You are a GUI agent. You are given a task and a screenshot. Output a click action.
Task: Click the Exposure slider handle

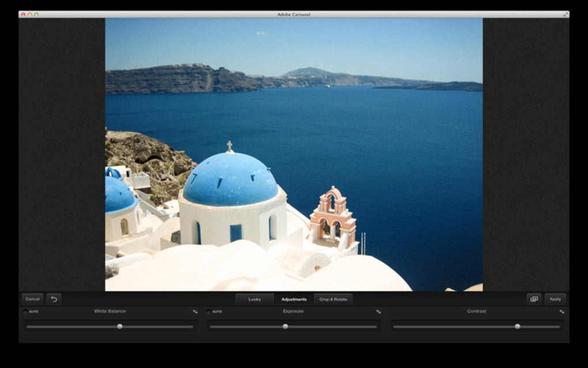click(285, 326)
